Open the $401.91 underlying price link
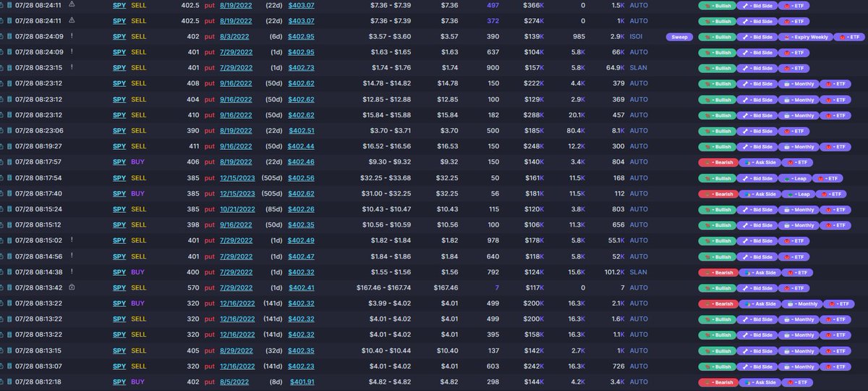 point(302,382)
